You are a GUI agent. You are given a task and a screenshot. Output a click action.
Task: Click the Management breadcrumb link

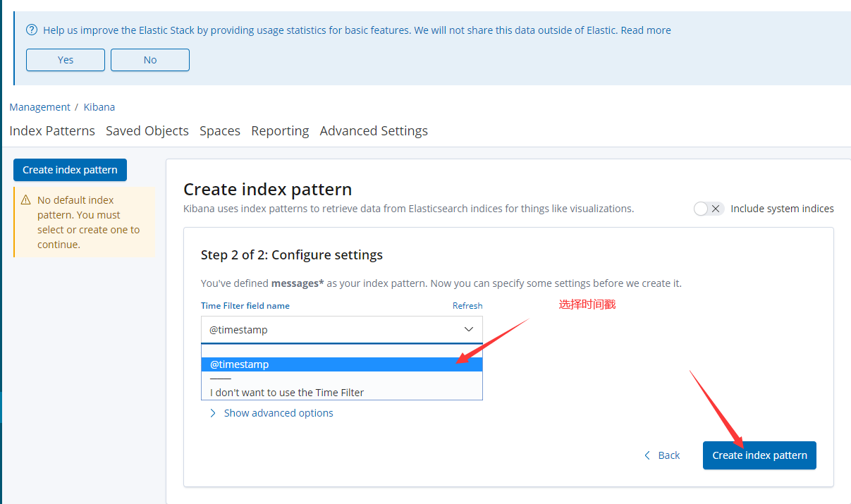tap(39, 107)
